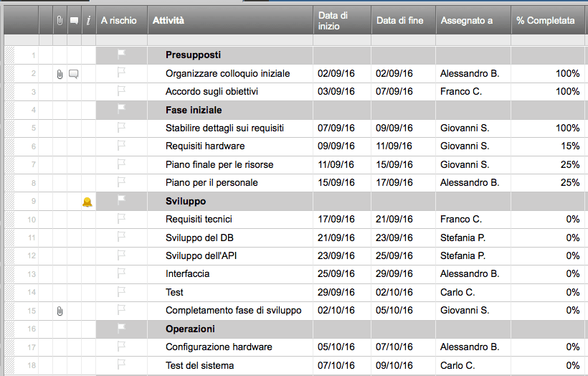Toggle the at-risk flag for Requisiti tecnici

tap(121, 218)
